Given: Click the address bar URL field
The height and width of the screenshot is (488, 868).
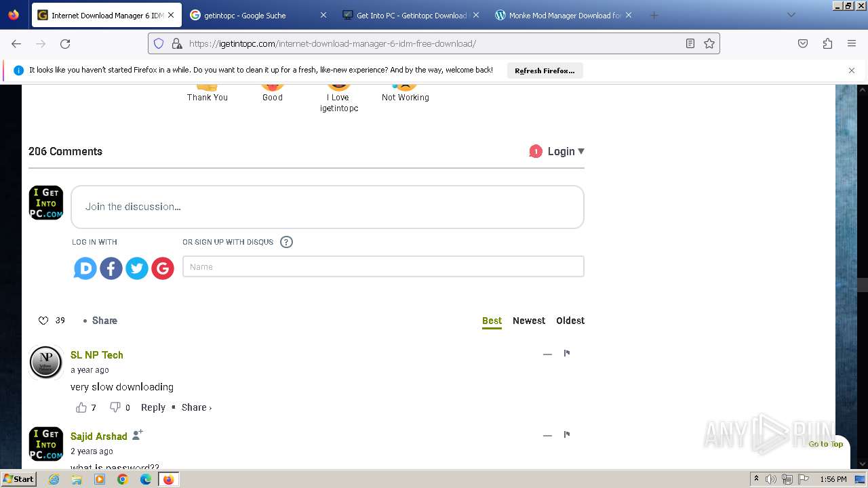Looking at the screenshot, I should (x=434, y=43).
